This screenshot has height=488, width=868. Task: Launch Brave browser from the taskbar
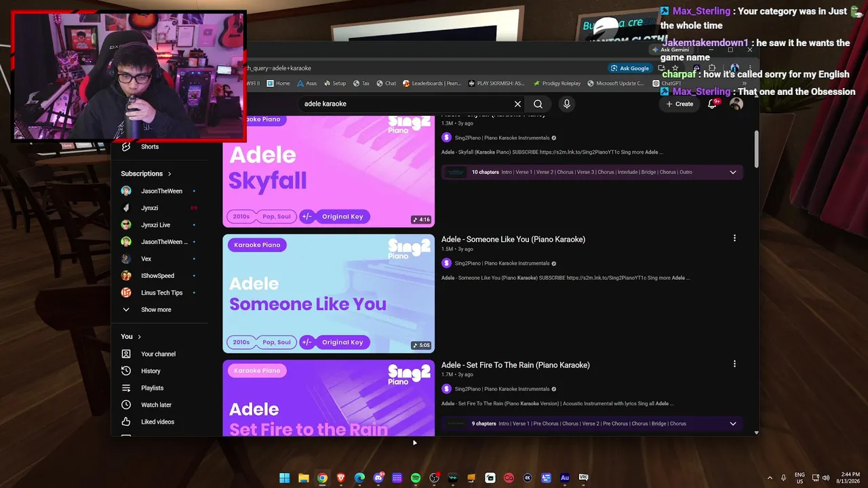pyautogui.click(x=340, y=478)
